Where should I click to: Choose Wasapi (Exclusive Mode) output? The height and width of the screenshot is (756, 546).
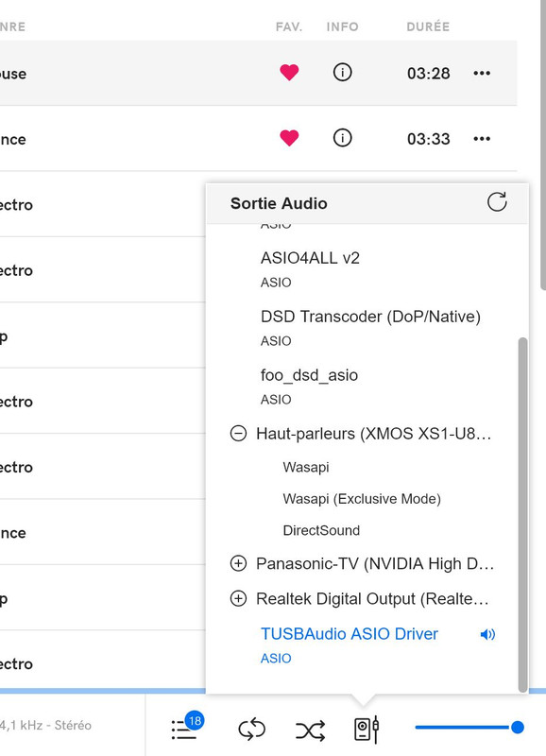point(362,499)
